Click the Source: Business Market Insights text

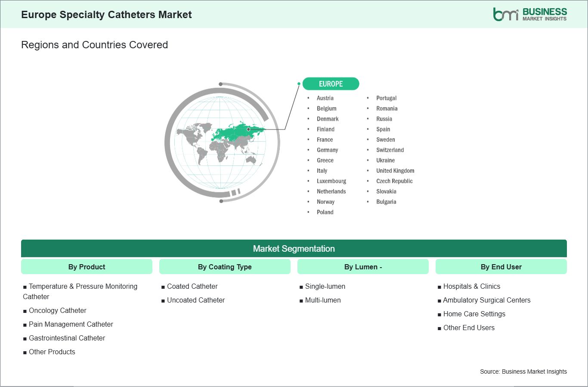coord(523,371)
